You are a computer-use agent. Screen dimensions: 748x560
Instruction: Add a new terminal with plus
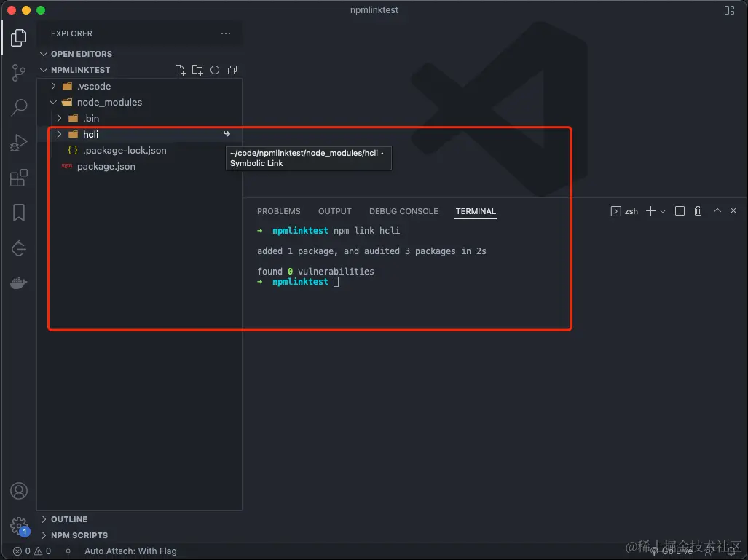(x=650, y=211)
